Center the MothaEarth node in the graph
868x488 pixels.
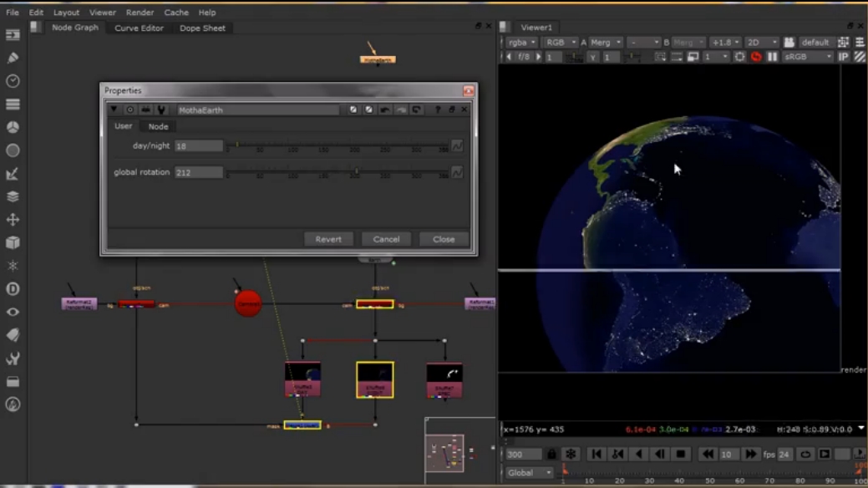(130, 109)
